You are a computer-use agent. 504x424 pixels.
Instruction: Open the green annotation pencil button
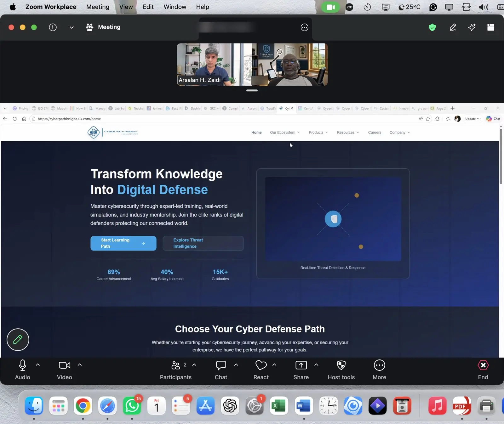tap(18, 340)
